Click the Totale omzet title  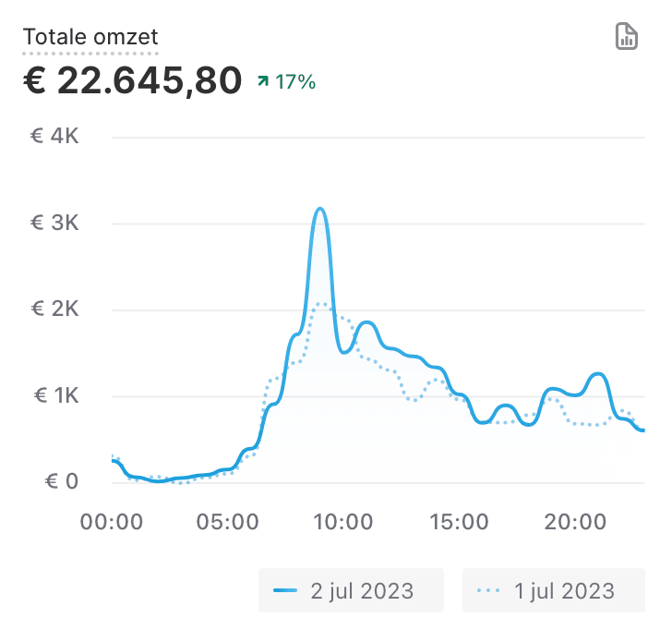click(x=90, y=37)
